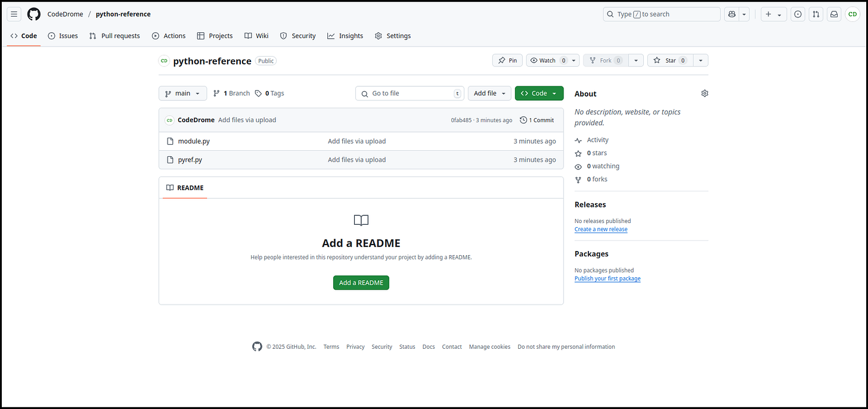The image size is (868, 409).
Task: Click Publish your first package link
Action: coord(607,279)
